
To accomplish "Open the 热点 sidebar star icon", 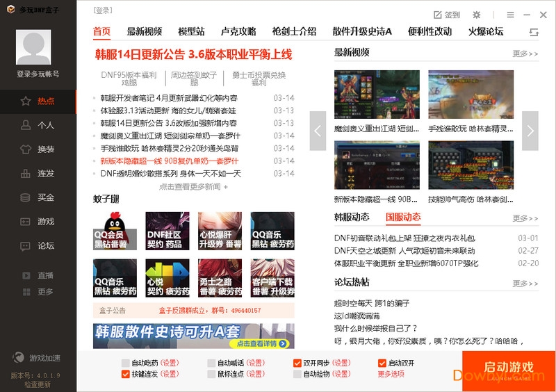I will pyautogui.click(x=26, y=101).
